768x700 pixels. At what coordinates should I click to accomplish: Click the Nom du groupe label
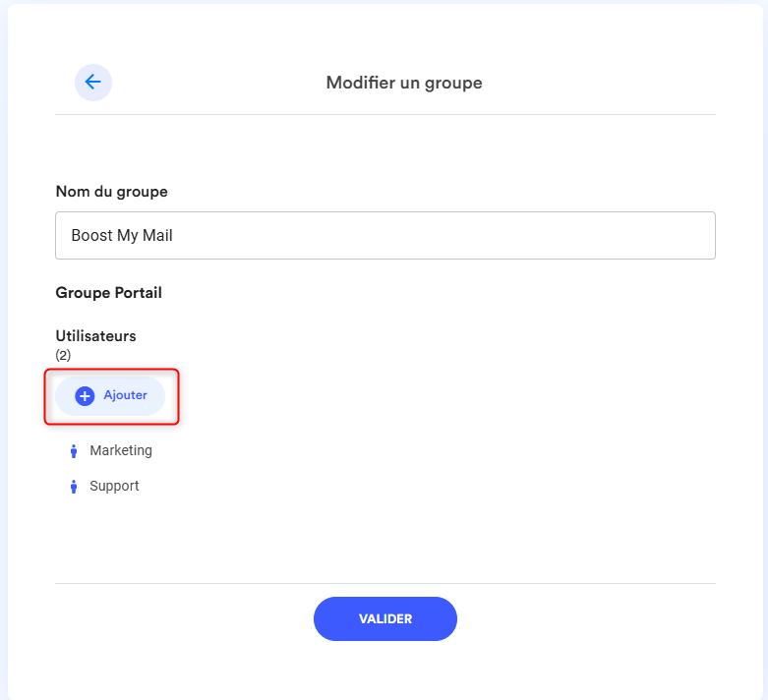pyautogui.click(x=111, y=191)
